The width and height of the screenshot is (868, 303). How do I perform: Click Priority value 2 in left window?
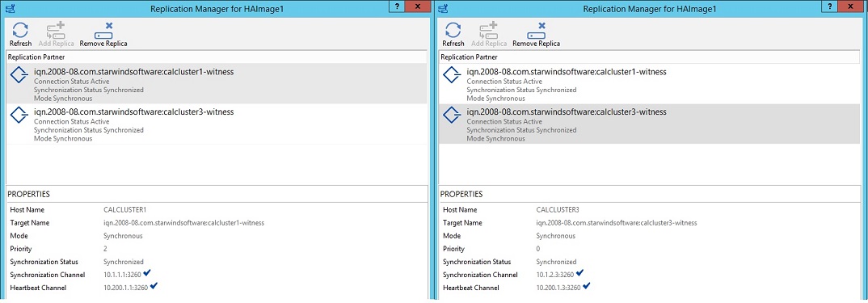105,250
